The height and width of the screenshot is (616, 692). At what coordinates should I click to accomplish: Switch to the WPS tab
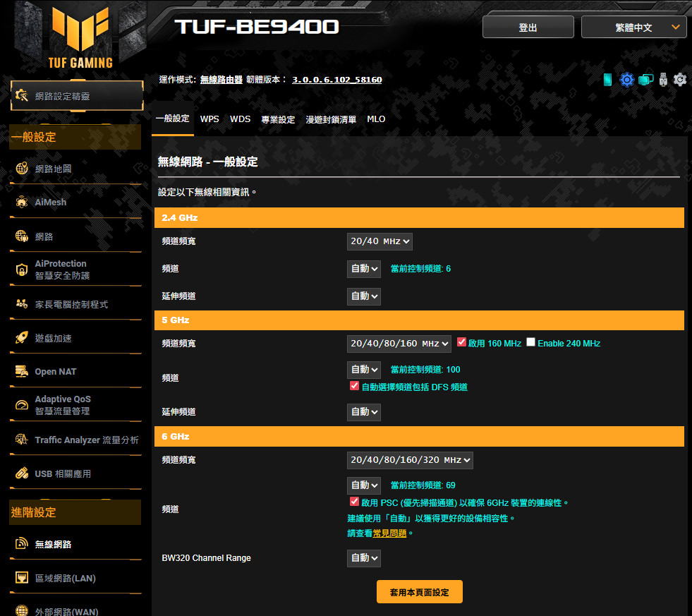pos(210,119)
